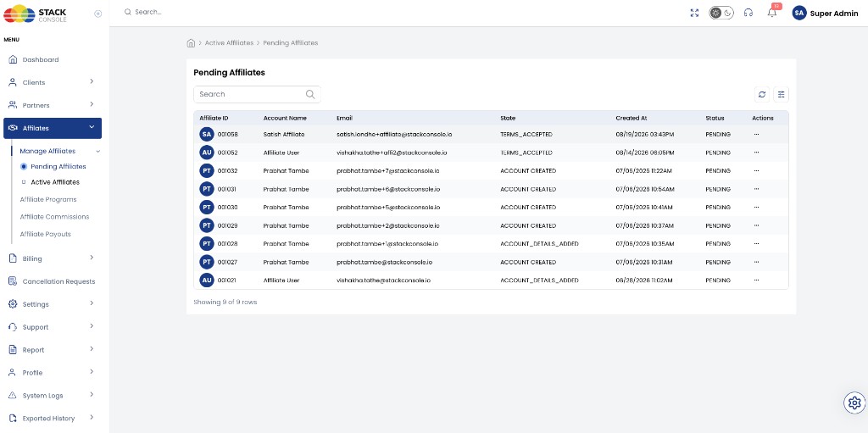Expand the Report menu chevron
Viewport: 868px width, 433px height.
click(92, 349)
